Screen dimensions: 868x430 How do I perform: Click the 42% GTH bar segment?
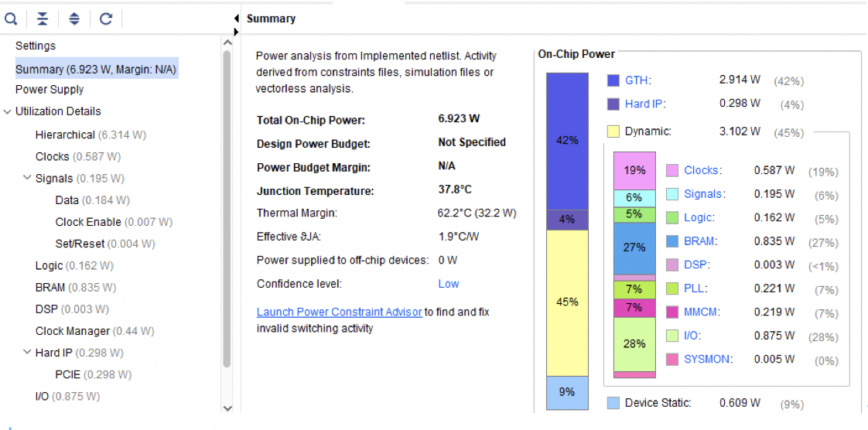click(x=567, y=141)
